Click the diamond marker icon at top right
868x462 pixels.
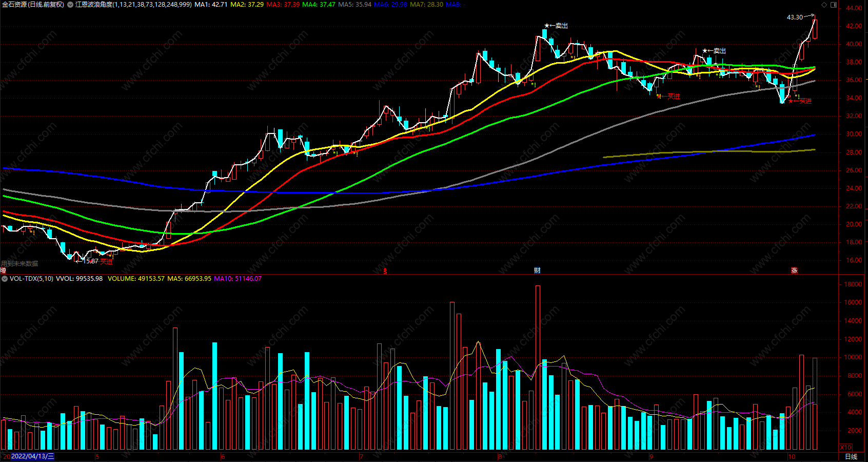tap(824, 5)
